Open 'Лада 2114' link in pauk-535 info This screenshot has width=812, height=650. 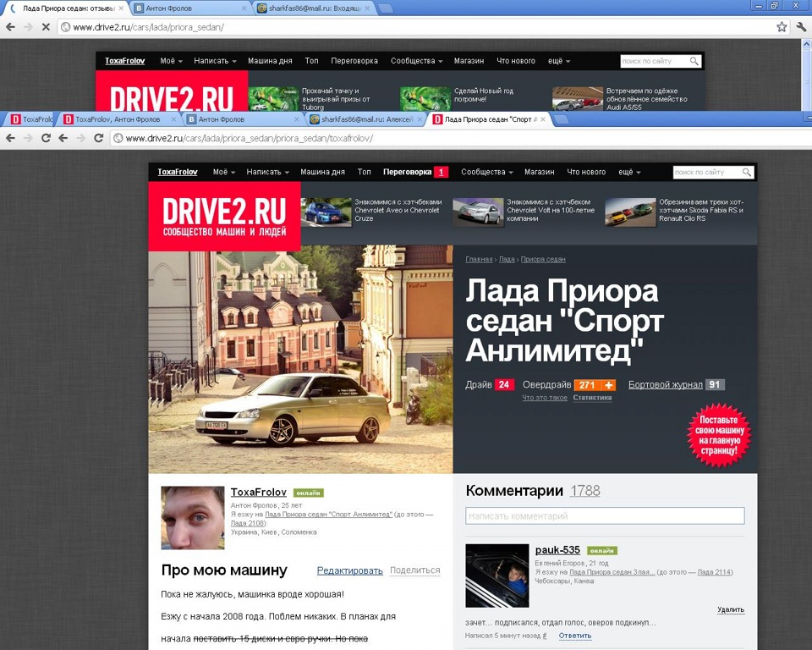[714, 572]
